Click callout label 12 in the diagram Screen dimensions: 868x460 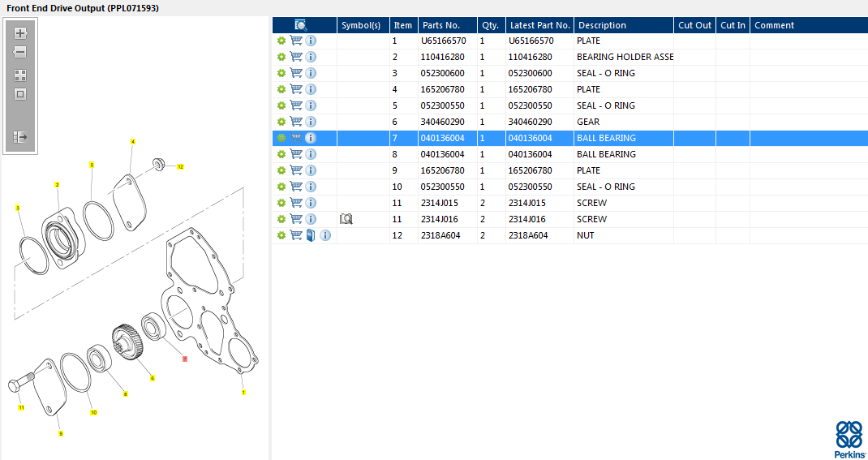click(x=180, y=166)
